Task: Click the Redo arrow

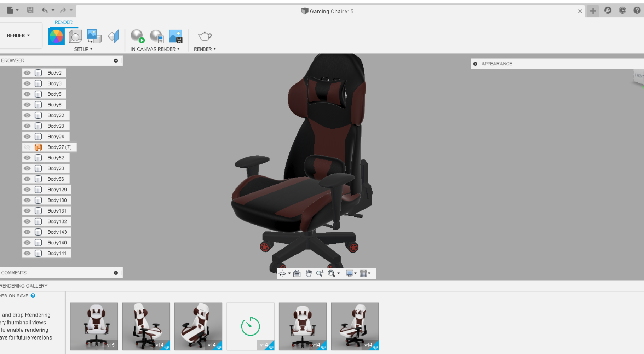Action: click(x=63, y=10)
